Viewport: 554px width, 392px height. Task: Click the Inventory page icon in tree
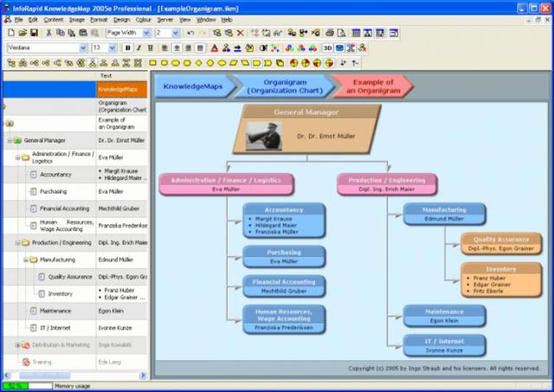42,294
